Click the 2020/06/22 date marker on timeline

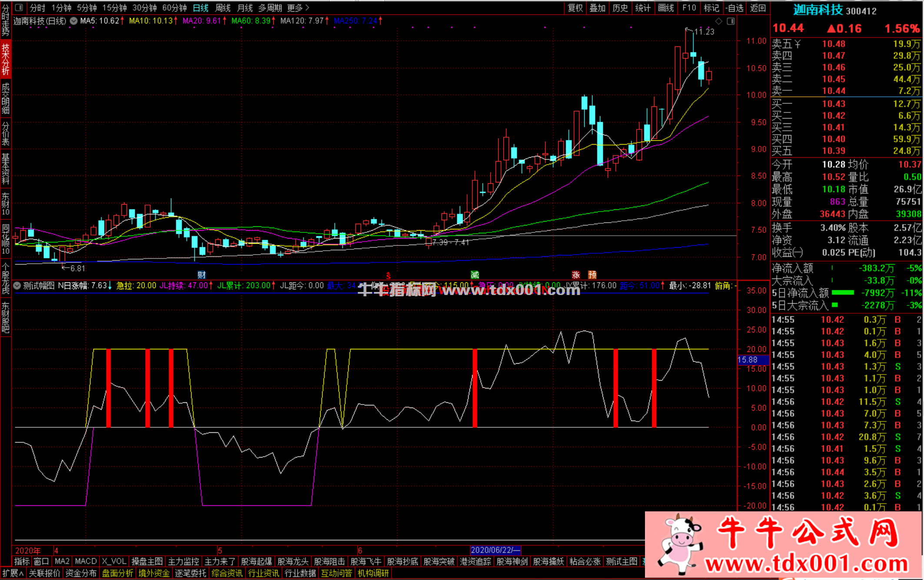point(495,550)
